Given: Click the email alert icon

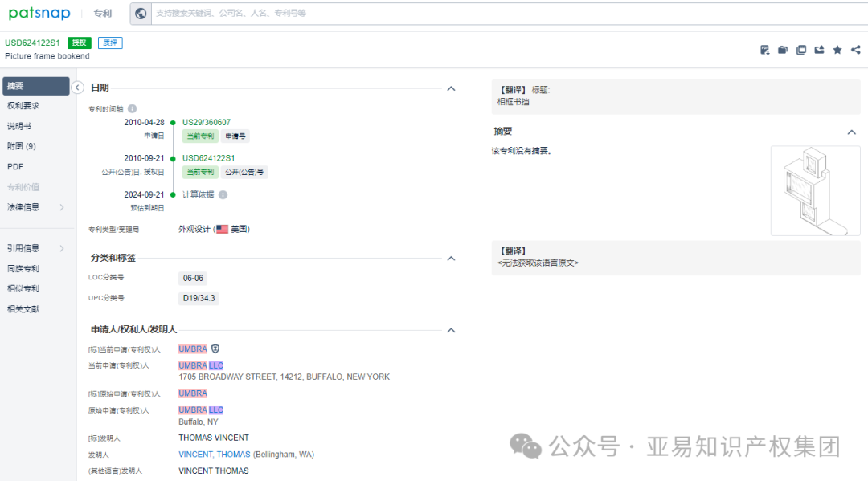Looking at the screenshot, I should tap(819, 50).
